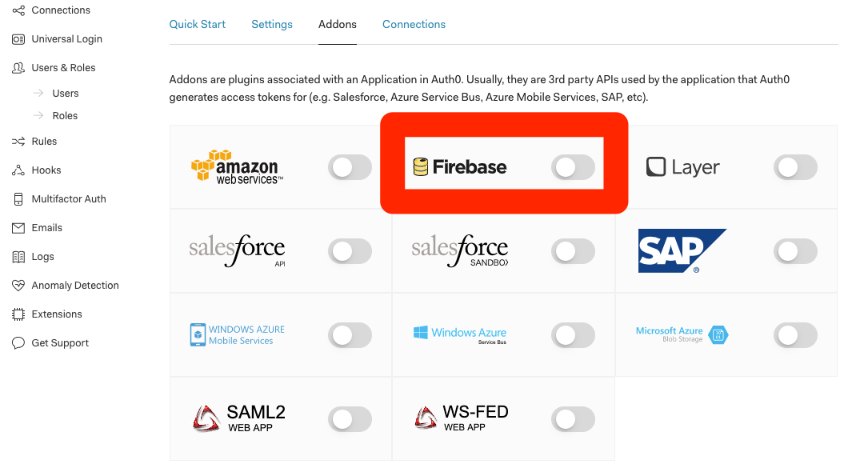This screenshot has width=868, height=472.
Task: Switch to the Quick Start tab
Action: [197, 24]
